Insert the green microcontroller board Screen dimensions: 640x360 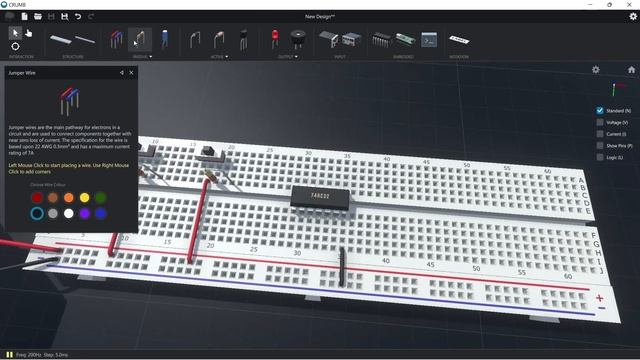tap(405, 39)
